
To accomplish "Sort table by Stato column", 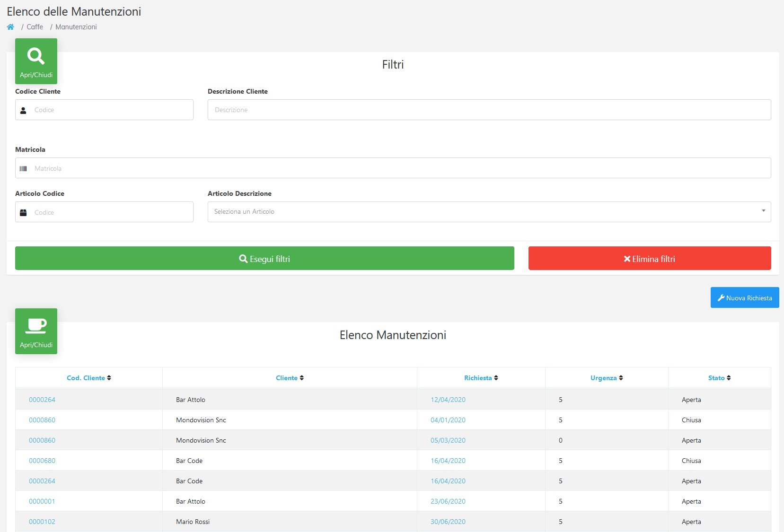I will point(719,378).
